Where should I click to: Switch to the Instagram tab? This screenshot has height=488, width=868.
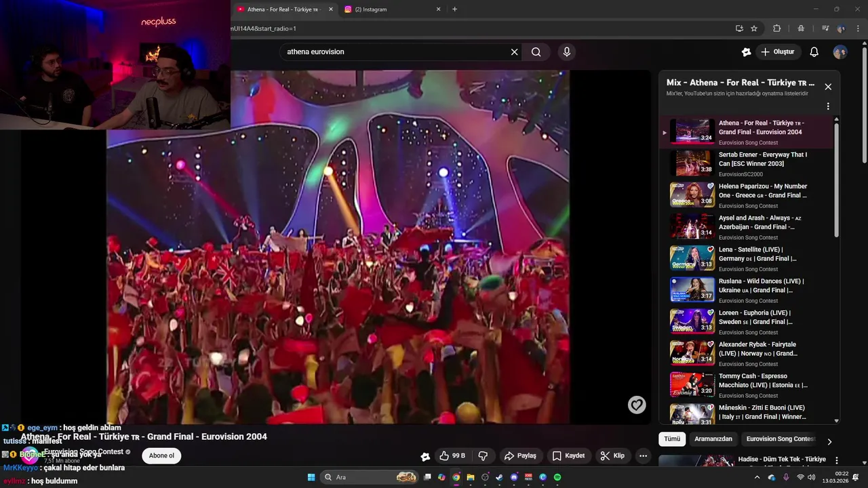point(391,9)
